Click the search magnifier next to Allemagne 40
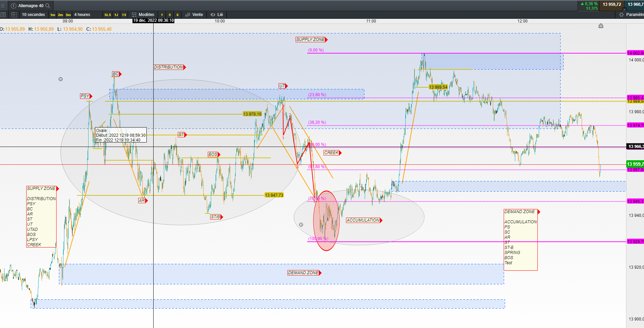 [x=48, y=6]
